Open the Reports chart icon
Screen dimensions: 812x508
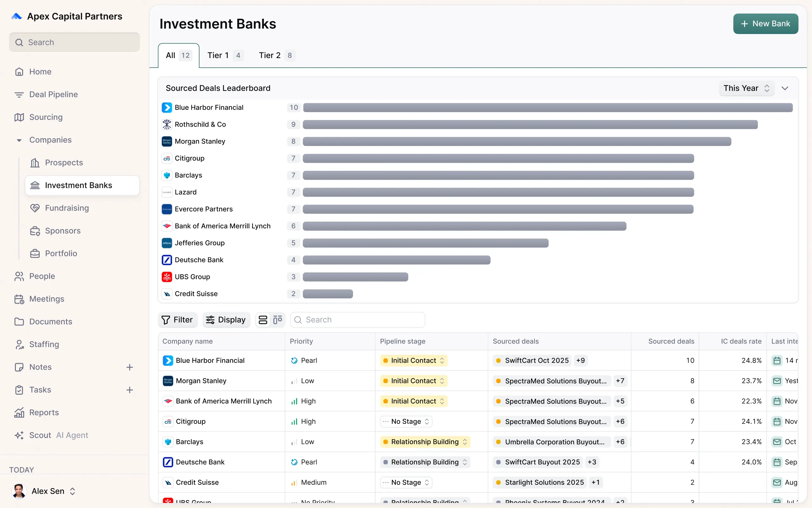pos(19,412)
